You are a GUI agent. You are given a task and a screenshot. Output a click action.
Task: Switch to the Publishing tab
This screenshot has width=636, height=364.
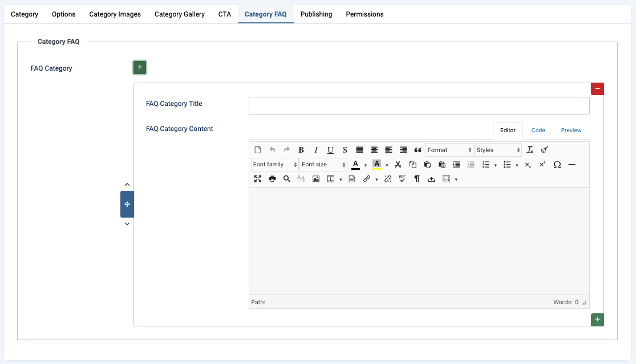(x=316, y=14)
